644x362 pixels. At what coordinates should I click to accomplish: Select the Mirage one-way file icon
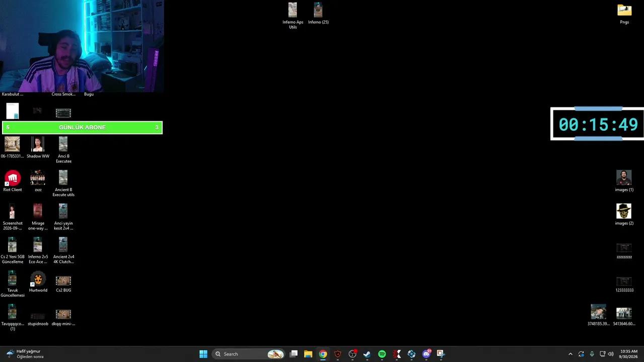pyautogui.click(x=38, y=217)
